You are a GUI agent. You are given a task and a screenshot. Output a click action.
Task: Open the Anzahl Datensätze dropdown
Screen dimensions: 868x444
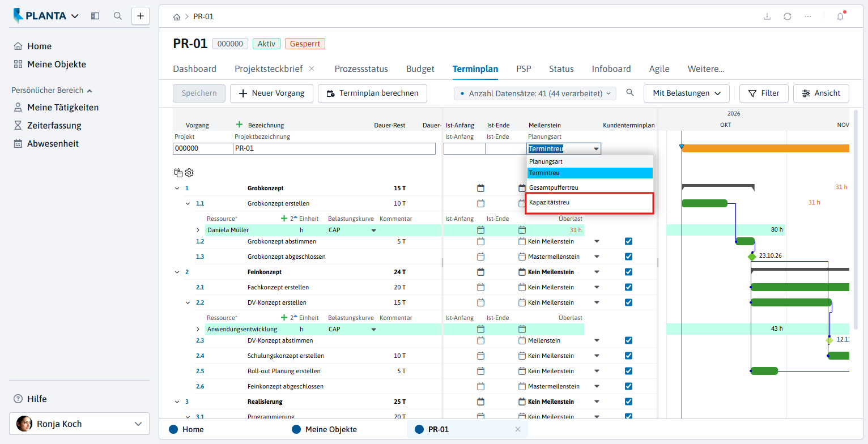[535, 93]
